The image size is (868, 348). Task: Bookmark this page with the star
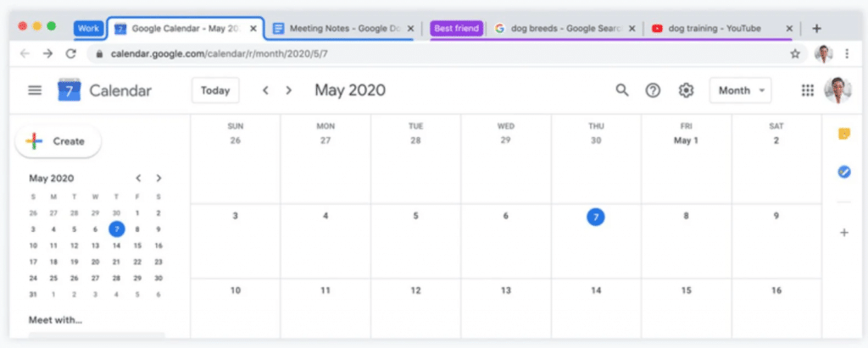tap(795, 53)
